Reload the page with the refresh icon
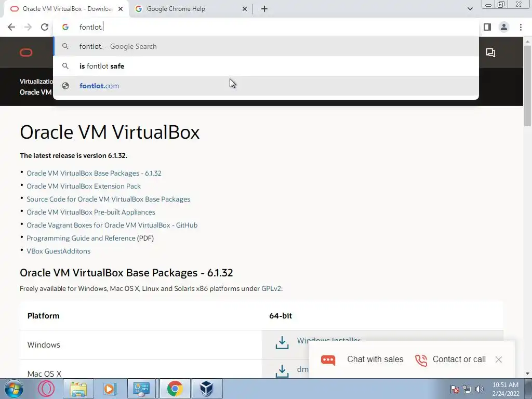Screen dimensions: 532x399 (x=45, y=27)
